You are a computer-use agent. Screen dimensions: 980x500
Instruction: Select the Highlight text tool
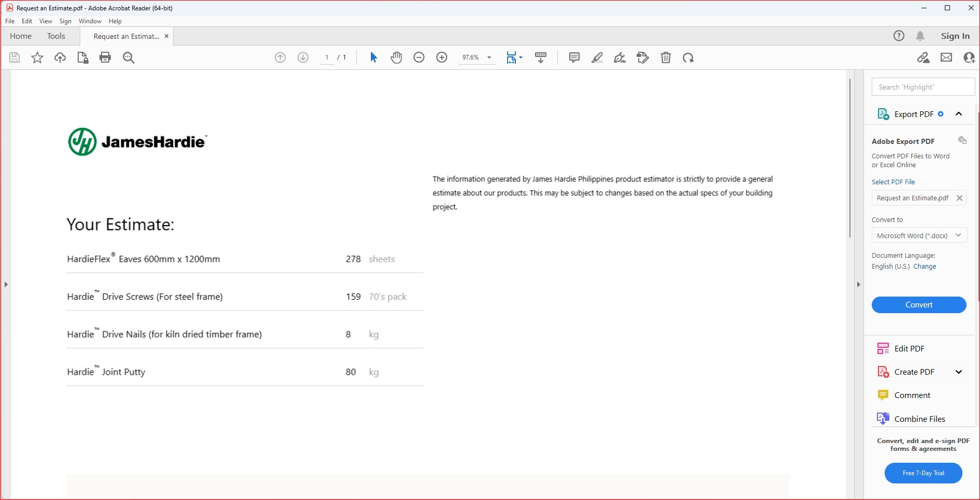pos(597,57)
